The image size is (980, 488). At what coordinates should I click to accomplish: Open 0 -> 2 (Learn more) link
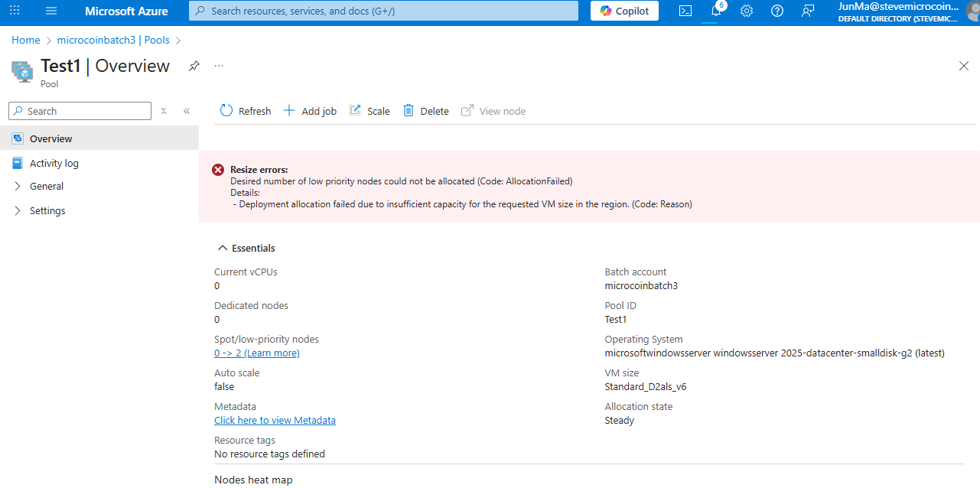pyautogui.click(x=257, y=353)
